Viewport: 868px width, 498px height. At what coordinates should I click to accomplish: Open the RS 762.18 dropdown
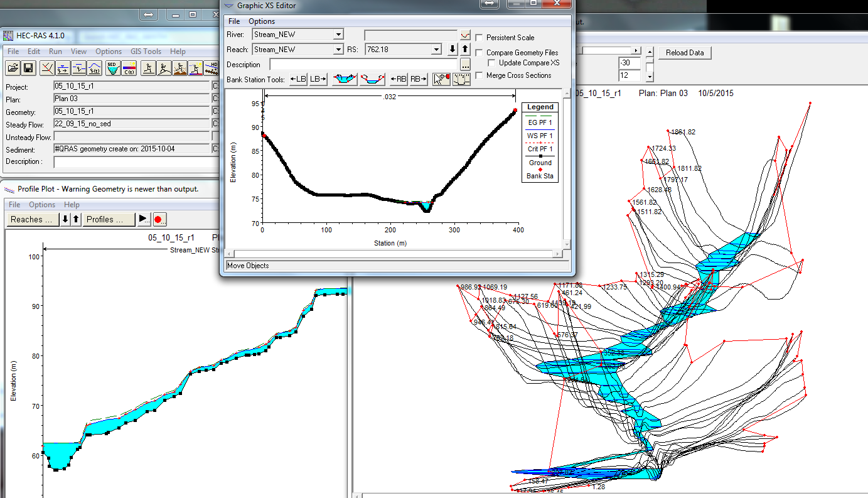click(x=437, y=49)
